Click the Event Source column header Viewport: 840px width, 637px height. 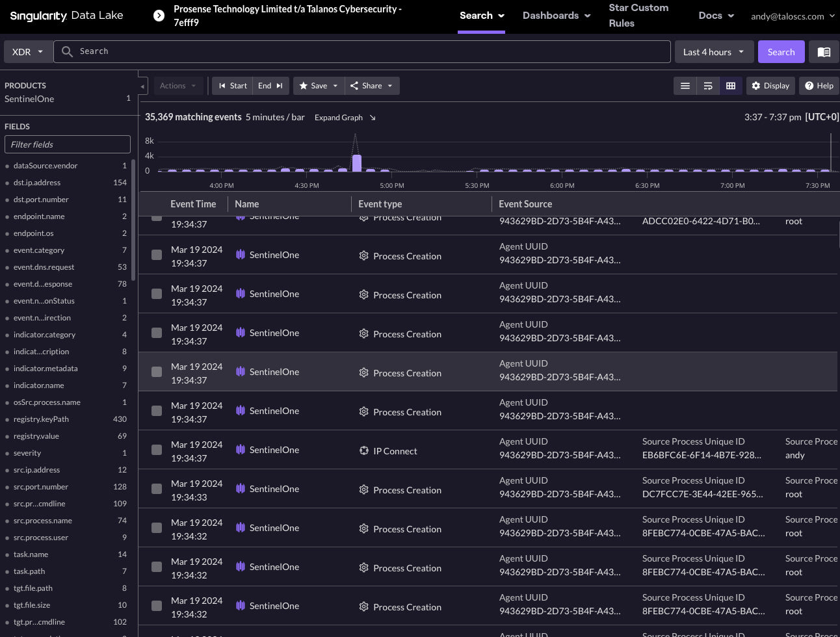[x=525, y=204]
